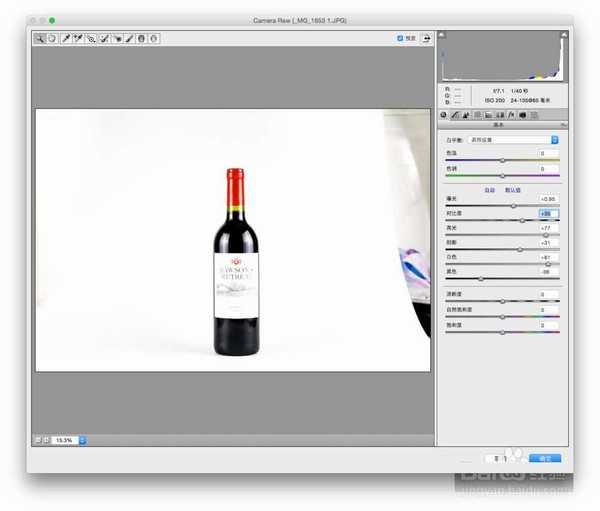Switch to the Detail panel tab
600x511 pixels.
tap(467, 115)
